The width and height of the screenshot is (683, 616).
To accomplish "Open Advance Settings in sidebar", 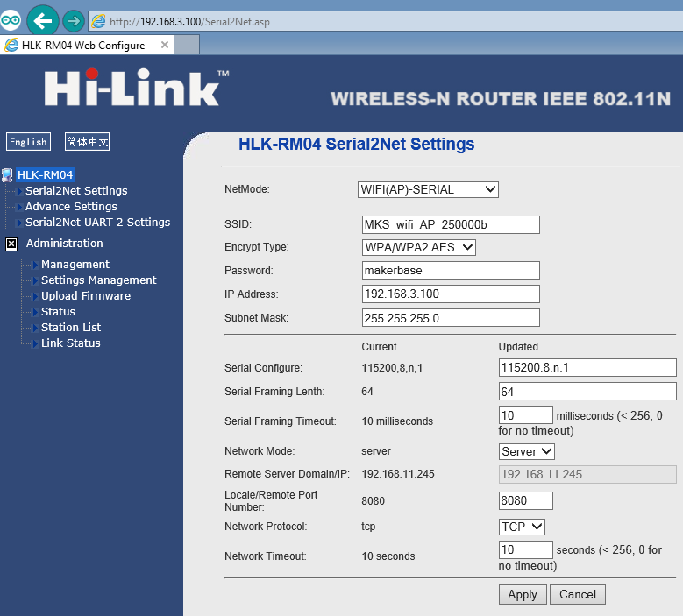I will point(71,206).
